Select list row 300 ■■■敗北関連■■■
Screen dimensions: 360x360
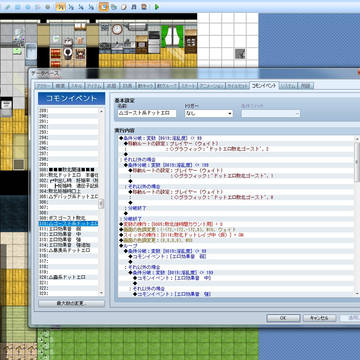click(x=68, y=170)
